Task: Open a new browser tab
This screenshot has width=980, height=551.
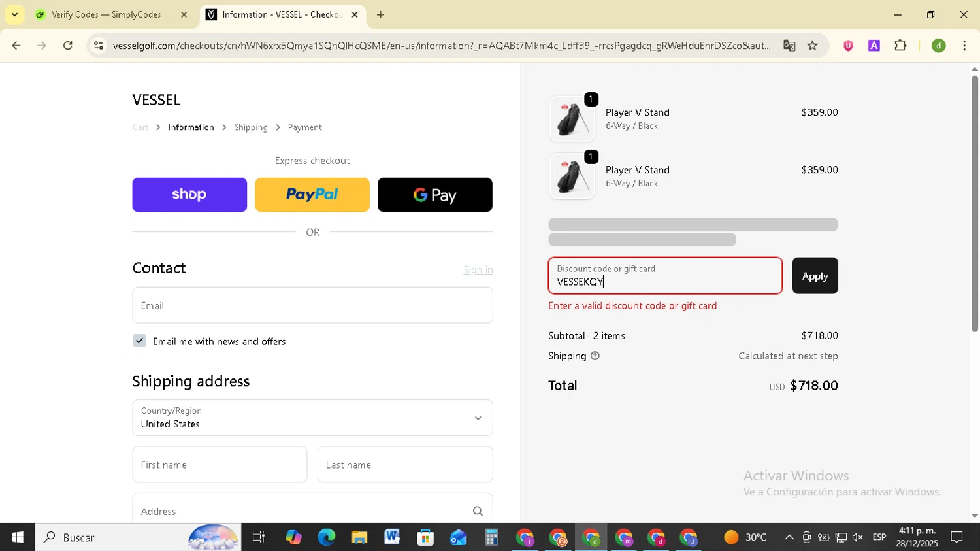Action: [x=380, y=14]
